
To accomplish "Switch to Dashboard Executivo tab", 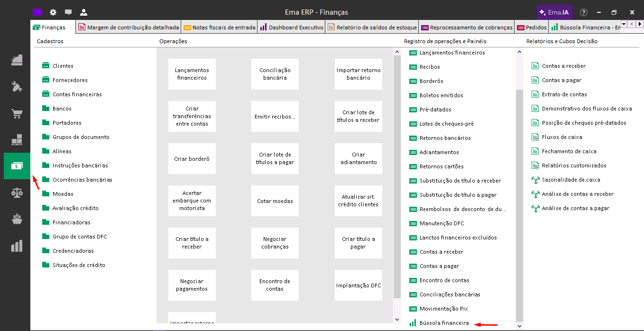I will pyautogui.click(x=292, y=28).
